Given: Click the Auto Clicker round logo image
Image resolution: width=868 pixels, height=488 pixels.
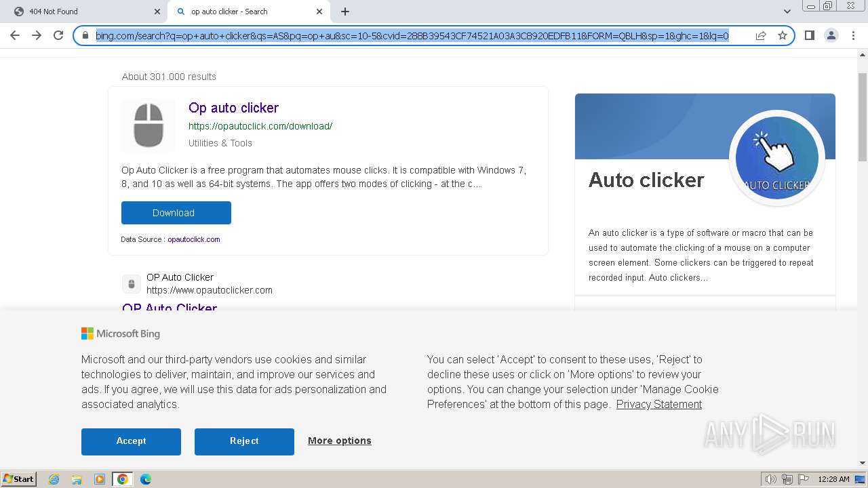Looking at the screenshot, I should click(777, 158).
